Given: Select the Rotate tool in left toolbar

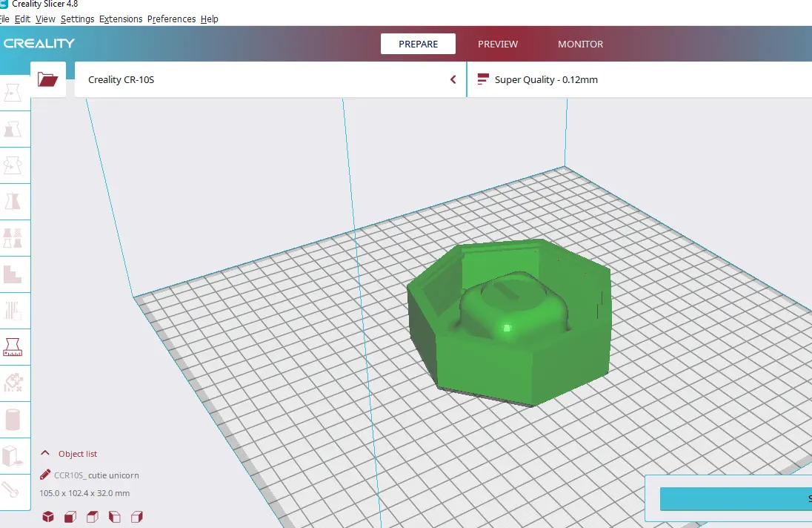Looking at the screenshot, I should pos(13,165).
